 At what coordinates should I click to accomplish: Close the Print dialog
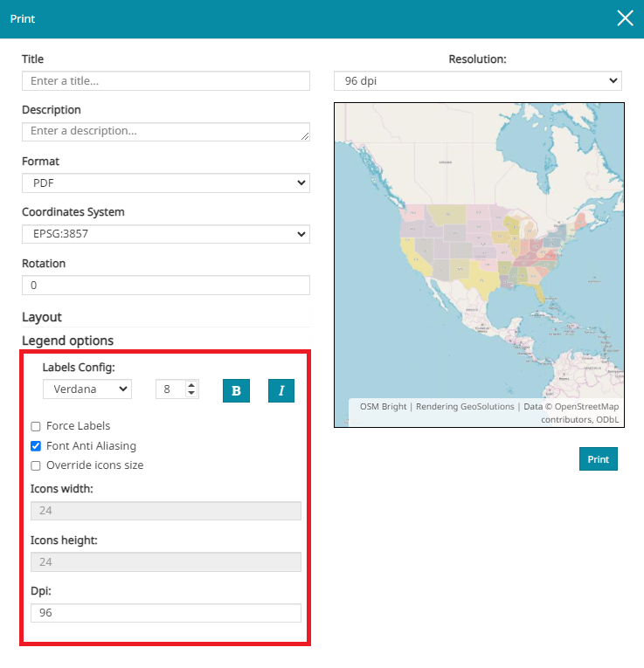click(x=625, y=18)
